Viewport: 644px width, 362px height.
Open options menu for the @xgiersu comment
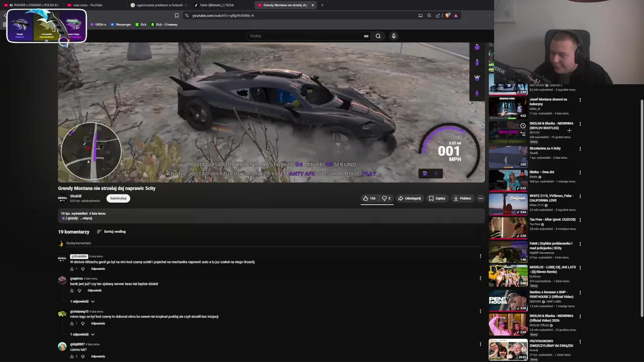480,278
